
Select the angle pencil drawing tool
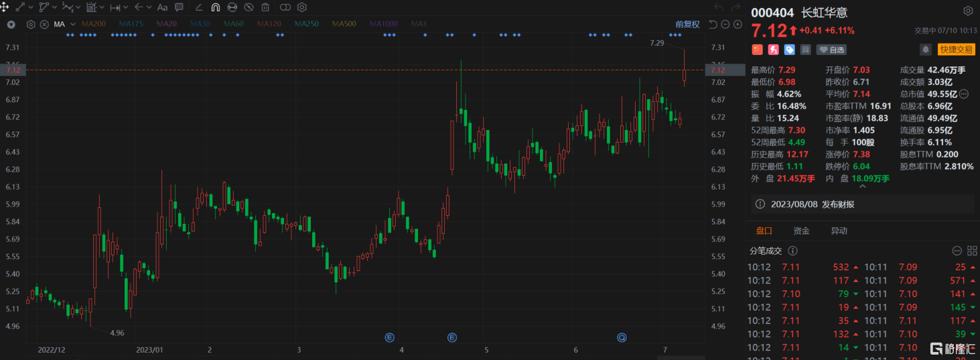199,7
